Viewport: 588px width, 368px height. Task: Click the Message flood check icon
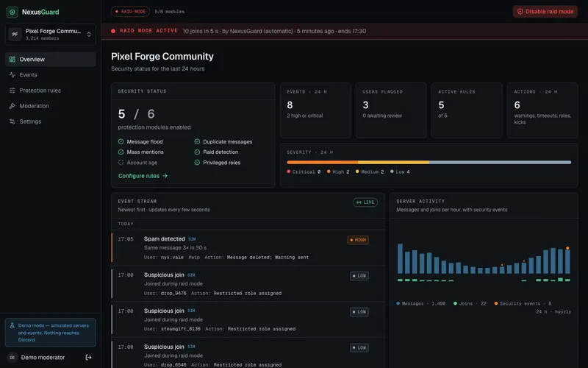(121, 141)
